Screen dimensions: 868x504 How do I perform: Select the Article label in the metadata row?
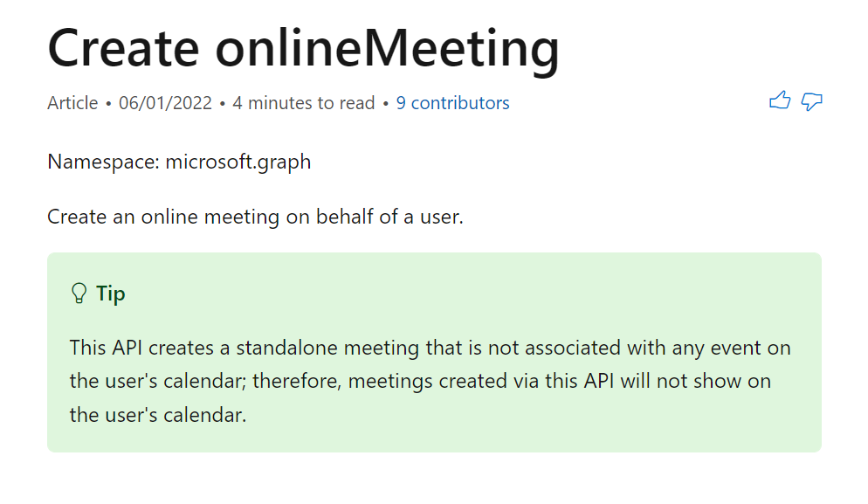72,102
